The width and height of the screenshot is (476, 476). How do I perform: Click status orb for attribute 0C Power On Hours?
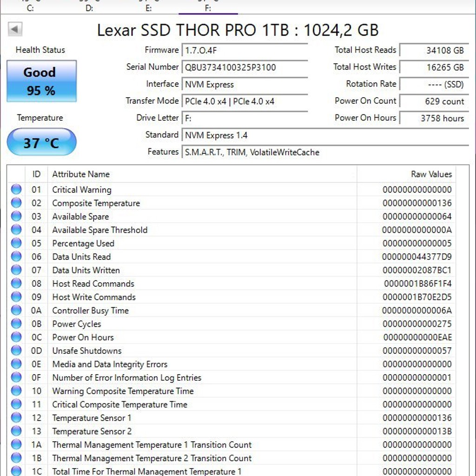tap(16, 337)
